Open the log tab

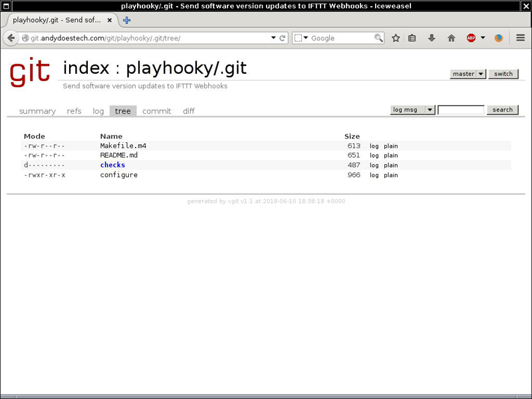point(98,111)
